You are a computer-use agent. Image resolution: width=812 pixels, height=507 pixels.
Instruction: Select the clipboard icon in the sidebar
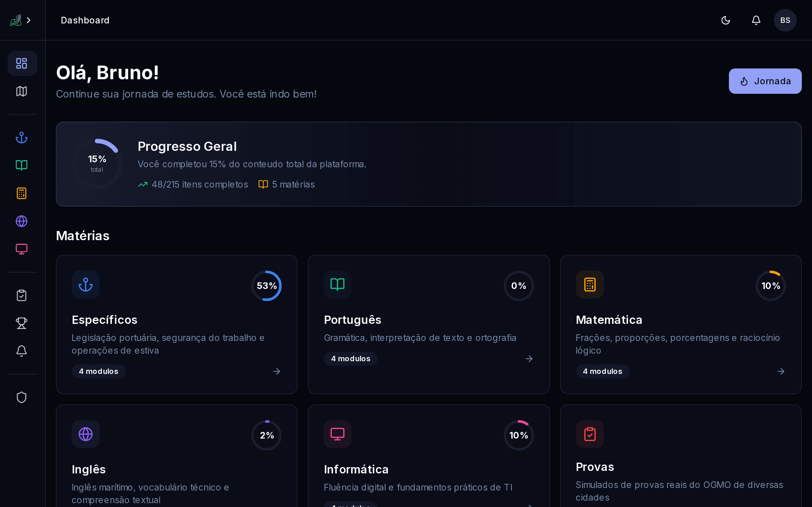21,295
